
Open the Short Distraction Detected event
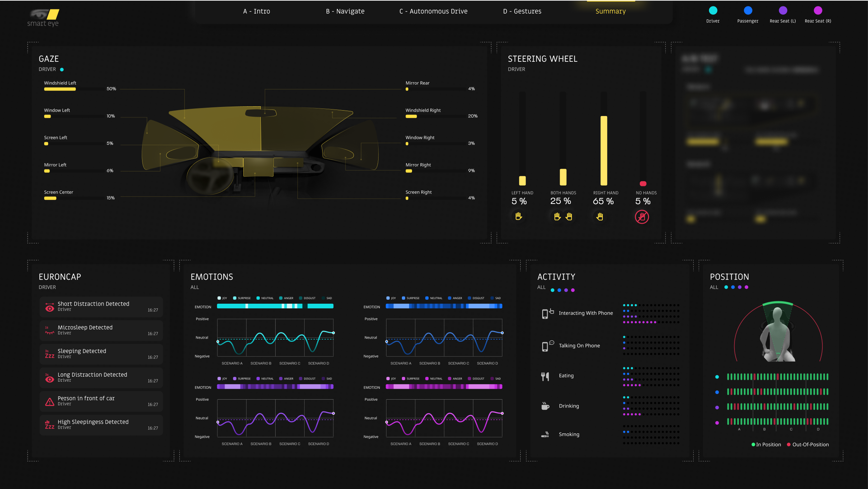101,307
